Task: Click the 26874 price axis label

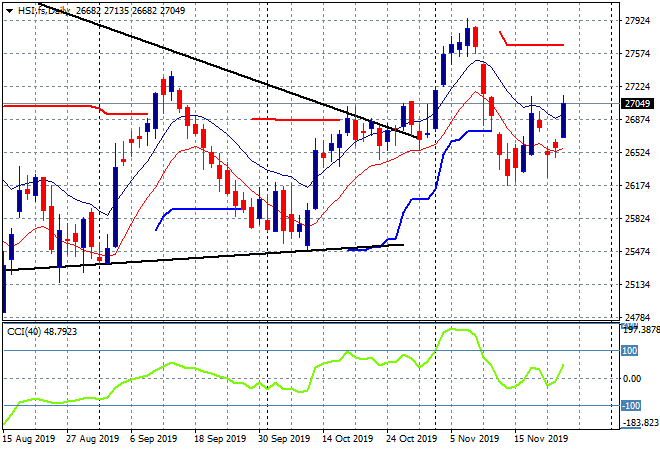Action: click(x=637, y=120)
